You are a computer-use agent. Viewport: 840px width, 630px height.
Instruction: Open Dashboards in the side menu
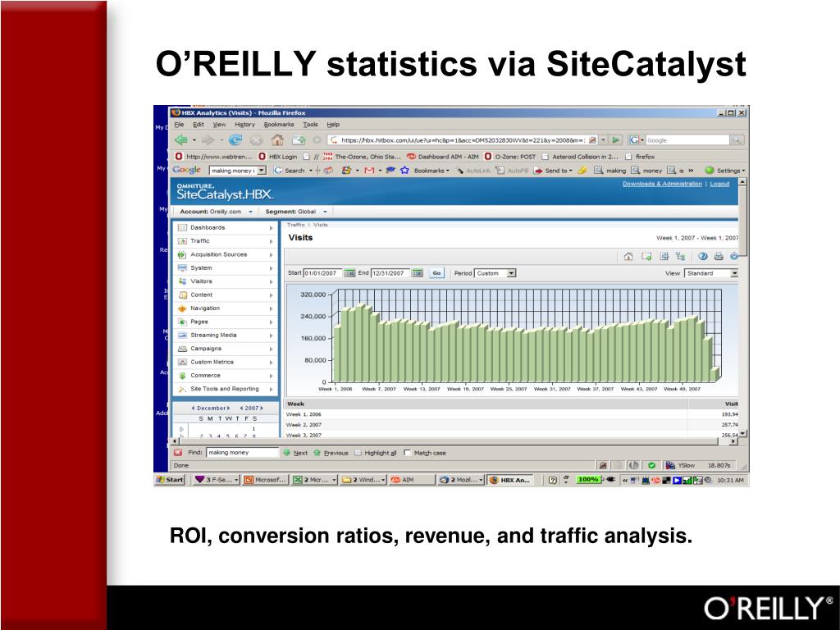(226, 228)
